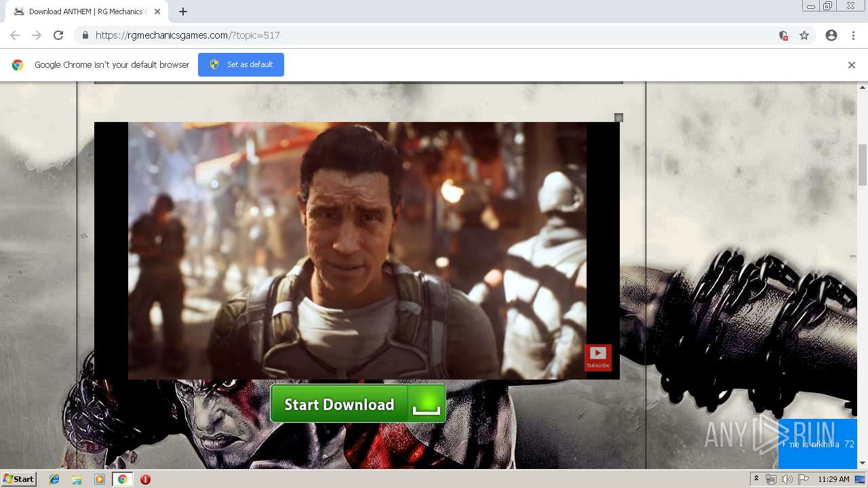The width and height of the screenshot is (868, 488).
Task: Restore down the Chrome window
Action: pyautogui.click(x=828, y=6)
